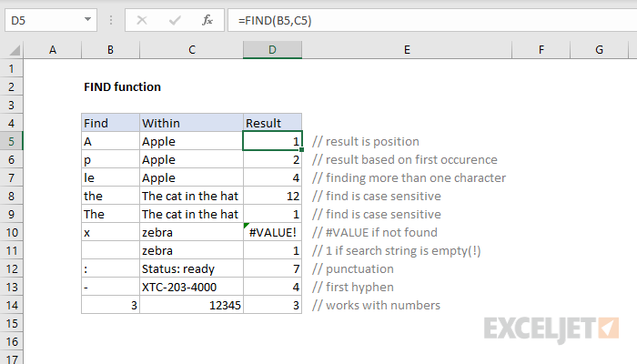Select column B header
Viewport: 637px width, 364px height.
pyautogui.click(x=110, y=50)
